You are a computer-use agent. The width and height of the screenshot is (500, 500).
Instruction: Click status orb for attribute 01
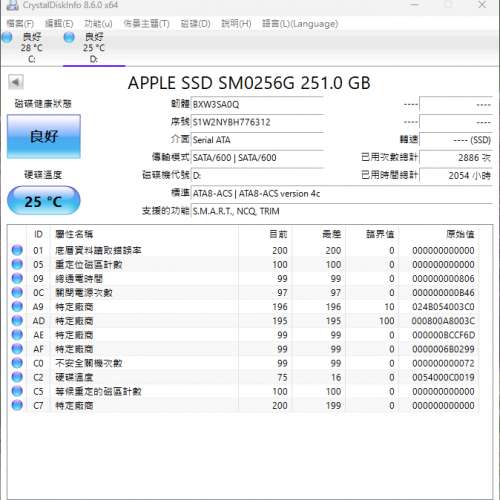17,250
